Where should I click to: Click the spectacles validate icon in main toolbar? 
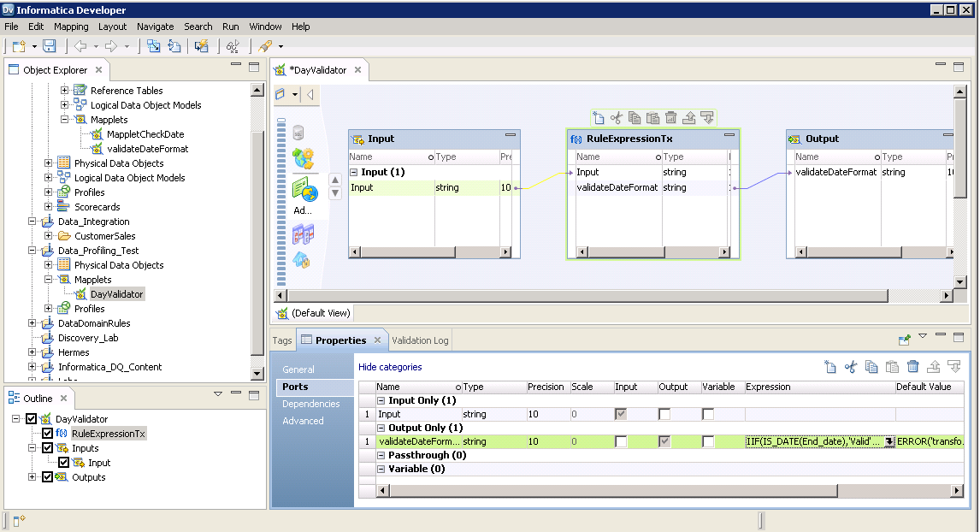tap(233, 45)
